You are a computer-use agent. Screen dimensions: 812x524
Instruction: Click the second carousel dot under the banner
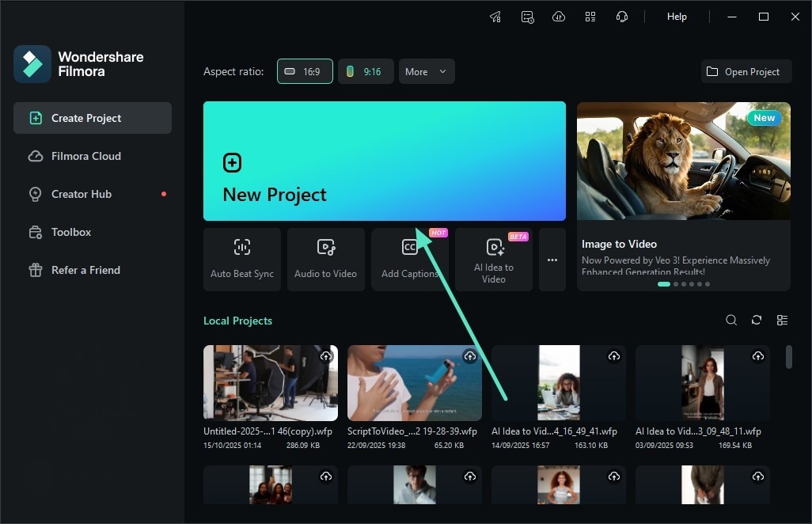coord(675,283)
